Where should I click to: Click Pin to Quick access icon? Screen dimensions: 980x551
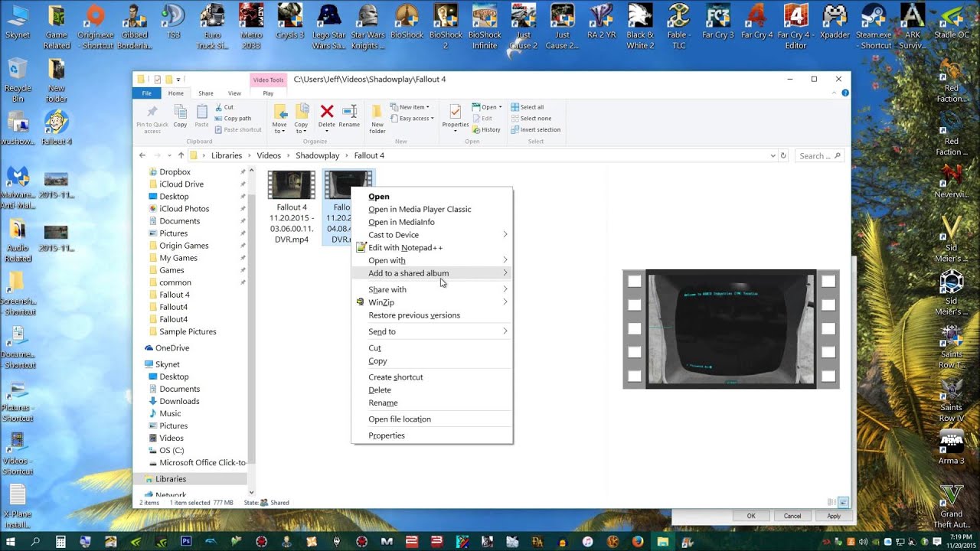pos(152,112)
